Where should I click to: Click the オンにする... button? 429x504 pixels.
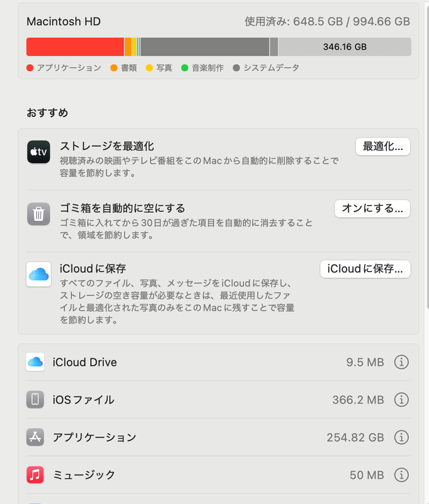pos(372,209)
